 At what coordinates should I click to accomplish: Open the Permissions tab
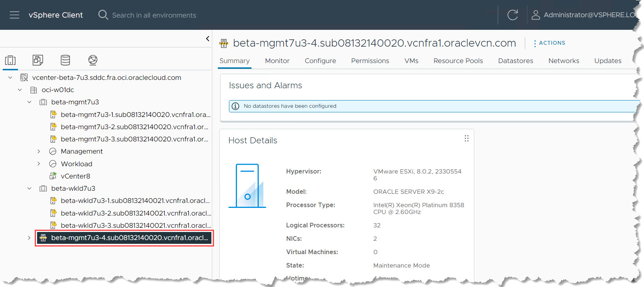(370, 61)
